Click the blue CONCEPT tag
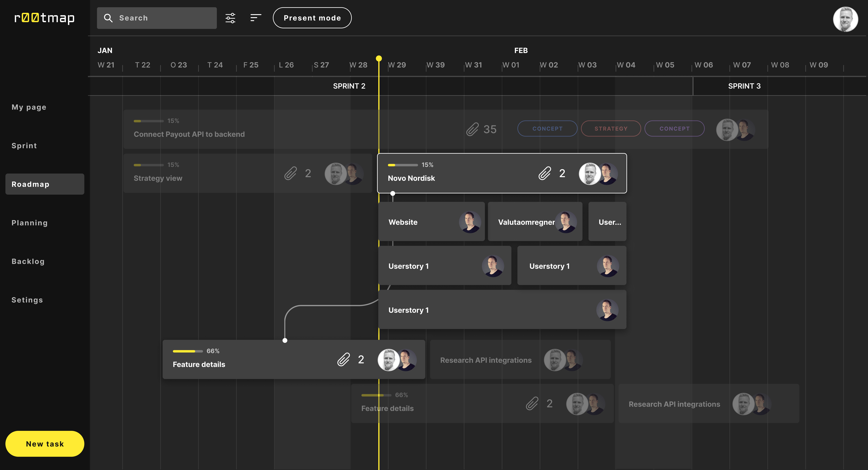 pyautogui.click(x=547, y=128)
